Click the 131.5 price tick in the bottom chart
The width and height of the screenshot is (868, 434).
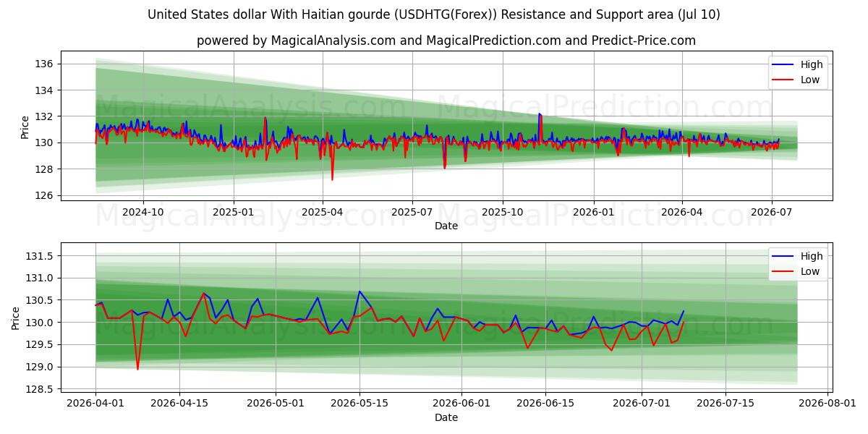click(x=41, y=256)
